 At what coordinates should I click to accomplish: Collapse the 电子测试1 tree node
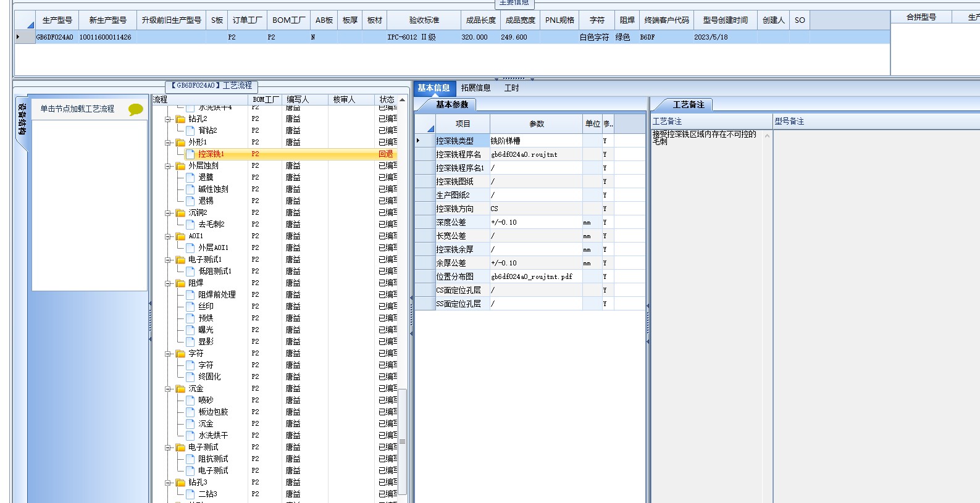click(x=168, y=260)
